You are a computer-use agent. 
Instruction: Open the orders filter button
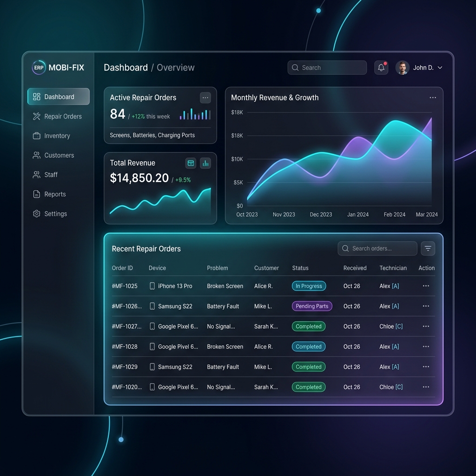[428, 248]
